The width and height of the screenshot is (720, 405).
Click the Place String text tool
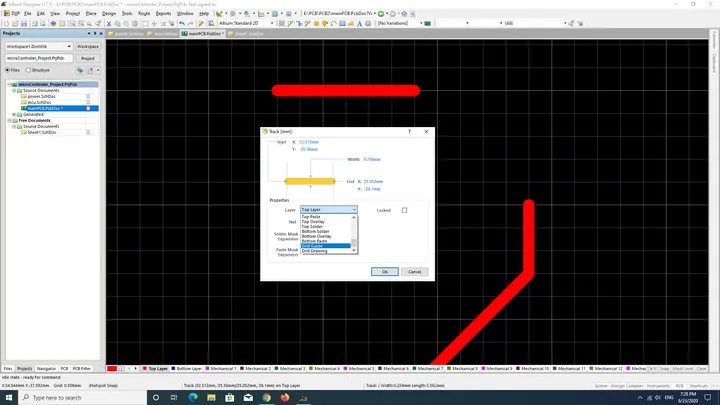[x=360, y=23]
